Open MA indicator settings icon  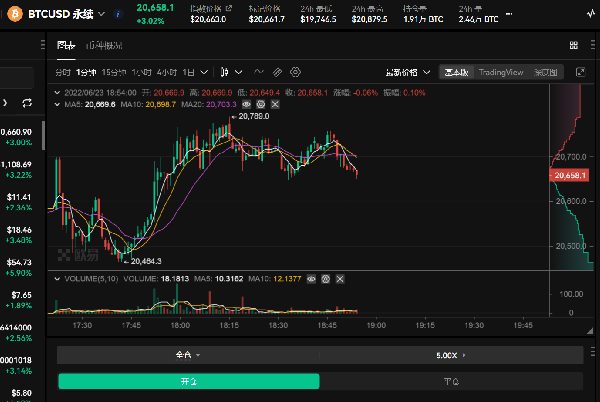pos(260,103)
